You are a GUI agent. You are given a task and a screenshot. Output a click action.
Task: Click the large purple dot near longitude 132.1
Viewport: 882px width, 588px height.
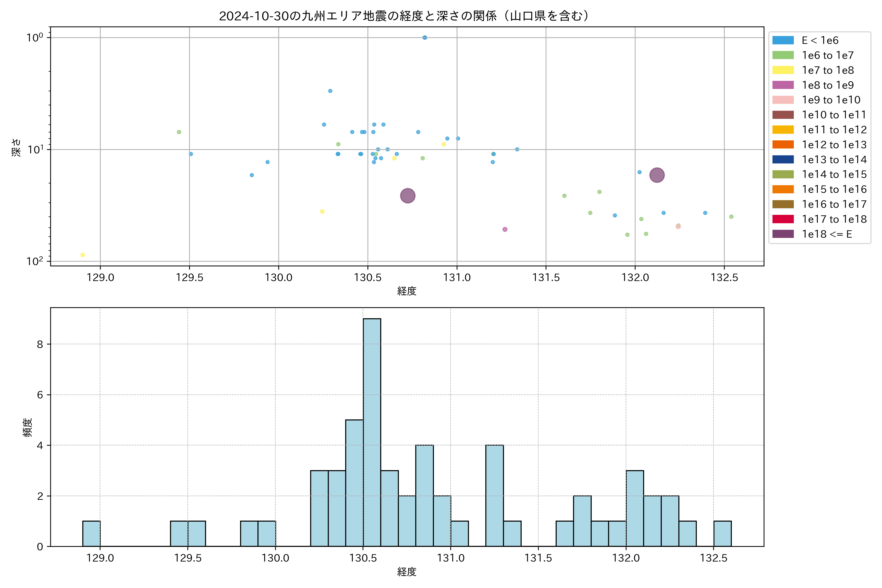657,175
